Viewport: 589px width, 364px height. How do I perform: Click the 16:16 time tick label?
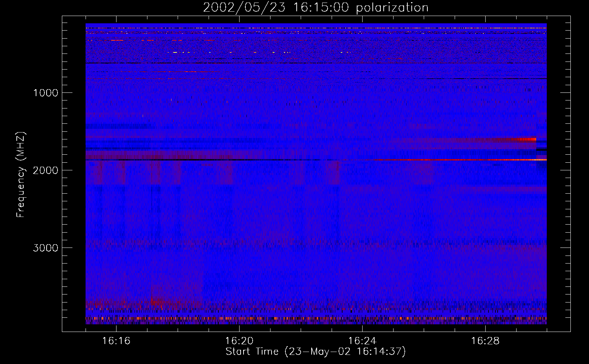click(116, 341)
